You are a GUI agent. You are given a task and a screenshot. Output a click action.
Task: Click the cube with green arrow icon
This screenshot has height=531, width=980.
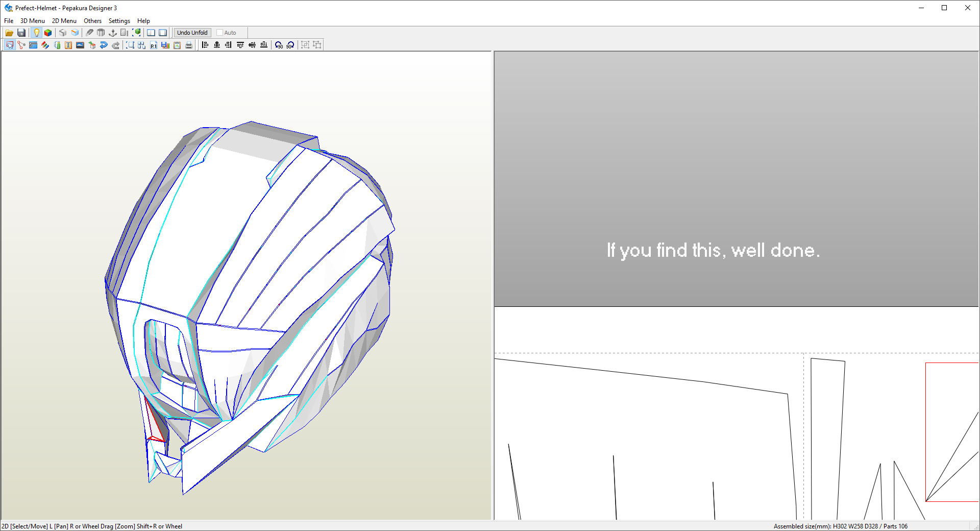click(92, 45)
